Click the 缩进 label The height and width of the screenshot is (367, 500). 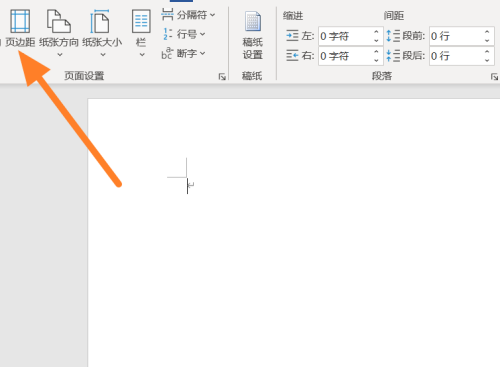point(293,16)
